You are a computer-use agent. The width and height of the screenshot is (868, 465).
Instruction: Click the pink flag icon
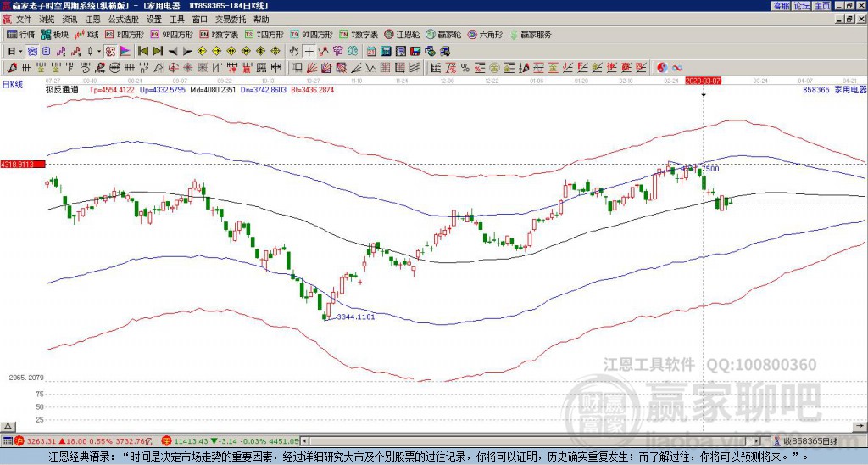[125, 52]
